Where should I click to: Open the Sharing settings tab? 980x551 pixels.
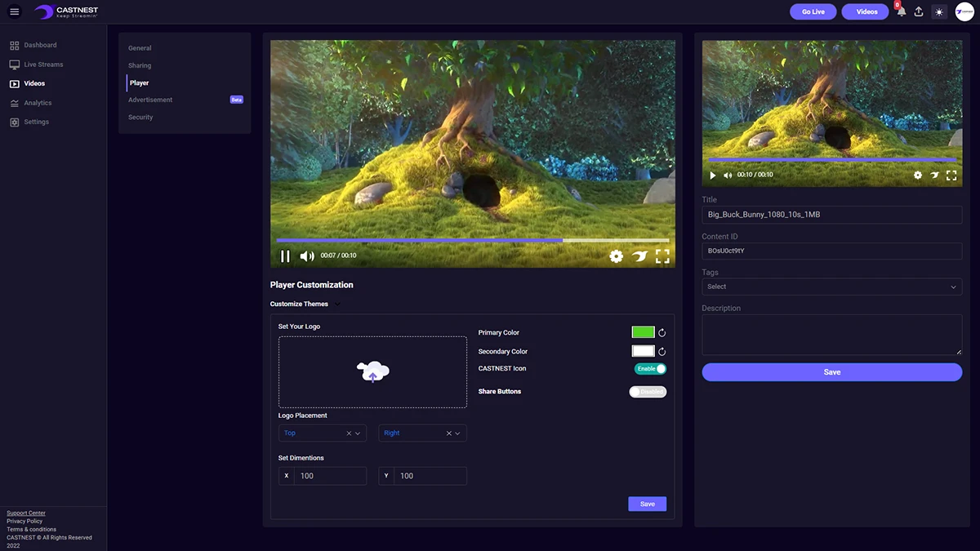[x=140, y=65]
